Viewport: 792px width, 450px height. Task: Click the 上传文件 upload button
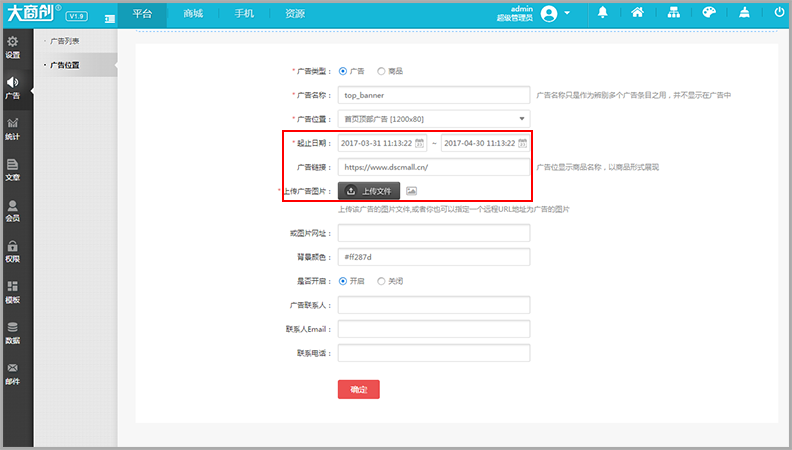click(x=369, y=191)
